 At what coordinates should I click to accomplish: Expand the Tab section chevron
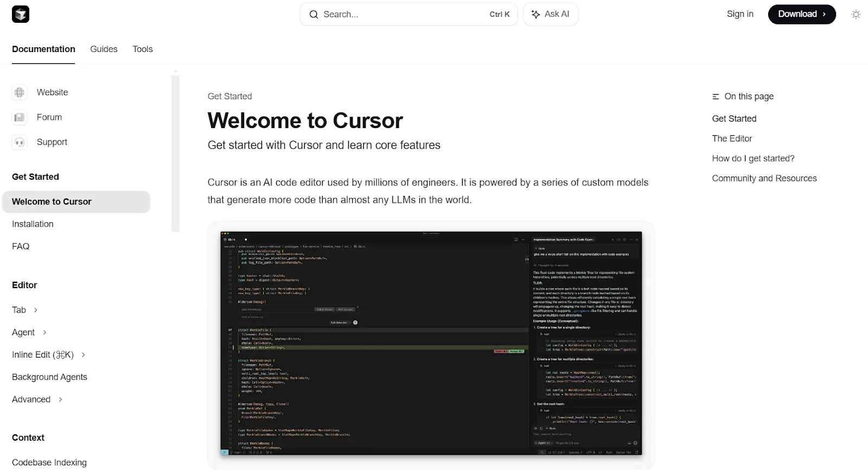pyautogui.click(x=36, y=310)
